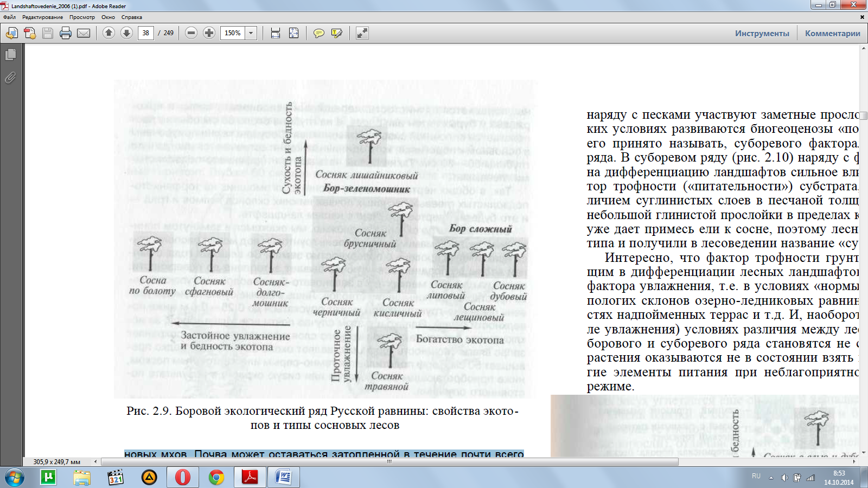Show page thumbnails panel in sidebar
Image resolution: width=868 pixels, height=488 pixels.
(10, 55)
